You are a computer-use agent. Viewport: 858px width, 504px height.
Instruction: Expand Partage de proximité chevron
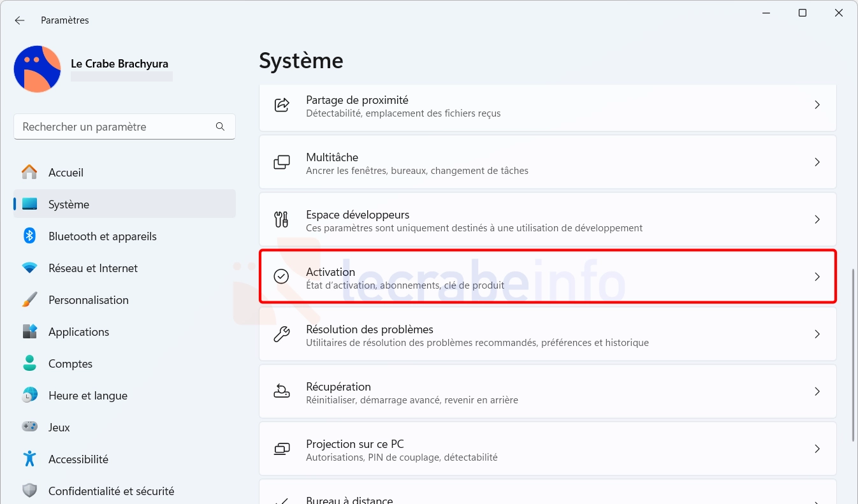pyautogui.click(x=817, y=105)
